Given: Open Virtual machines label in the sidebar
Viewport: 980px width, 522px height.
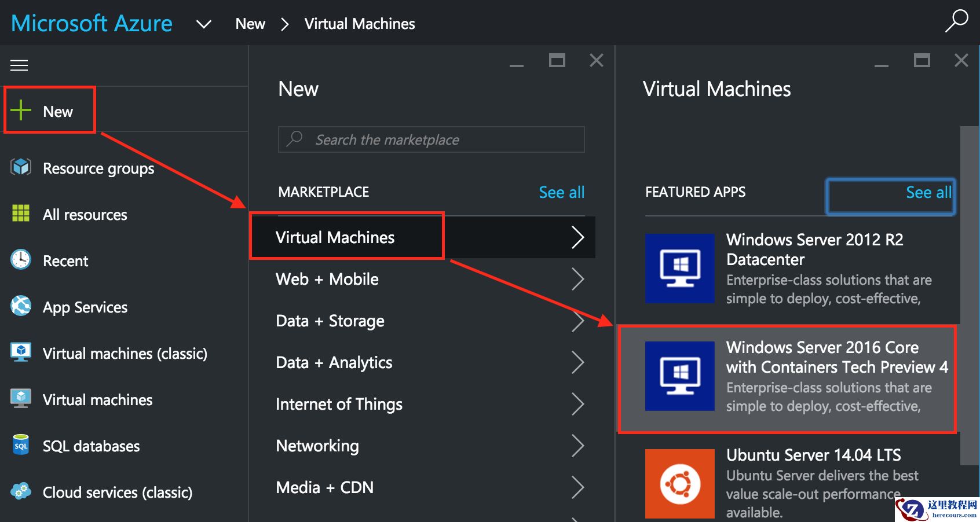Looking at the screenshot, I should point(98,400).
